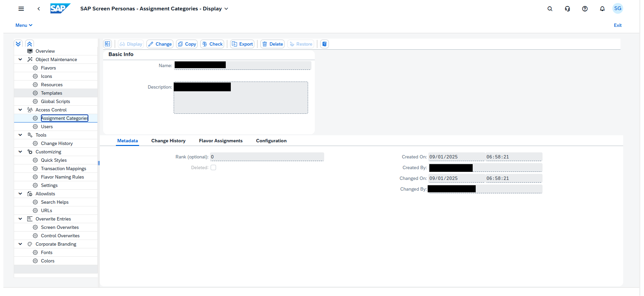Screen dimensions: 644x296
Task: Click the help question mark icon
Action: point(585,9)
